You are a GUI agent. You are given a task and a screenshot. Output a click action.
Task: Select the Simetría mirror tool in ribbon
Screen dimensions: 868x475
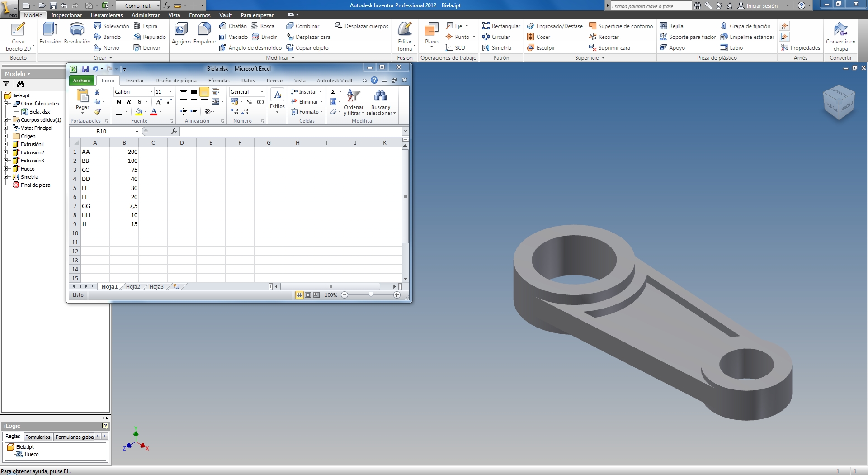coord(497,48)
